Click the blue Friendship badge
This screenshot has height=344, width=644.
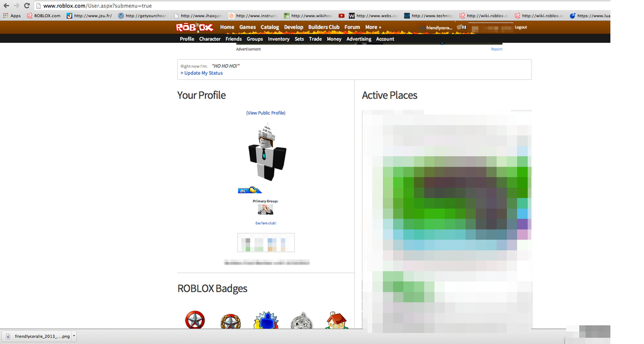266,320
